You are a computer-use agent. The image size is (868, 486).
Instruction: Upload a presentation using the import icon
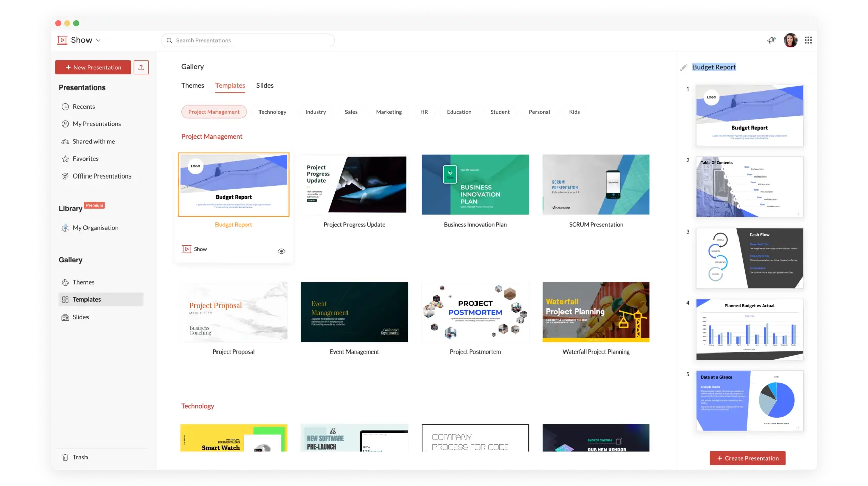[141, 67]
